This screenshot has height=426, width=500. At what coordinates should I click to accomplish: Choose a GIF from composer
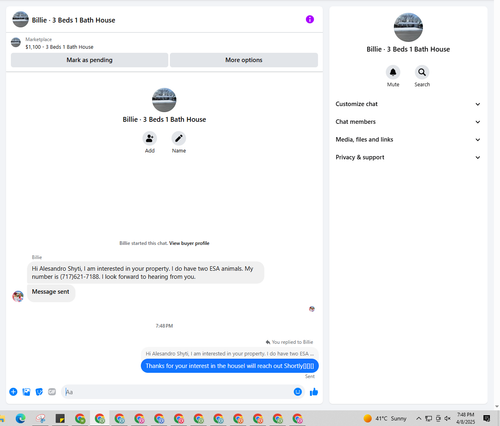click(x=52, y=392)
